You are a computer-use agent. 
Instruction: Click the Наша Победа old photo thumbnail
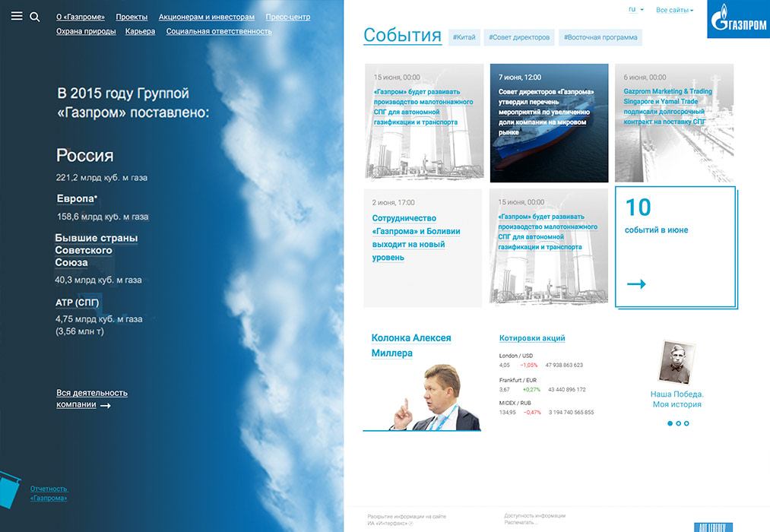pos(677,363)
